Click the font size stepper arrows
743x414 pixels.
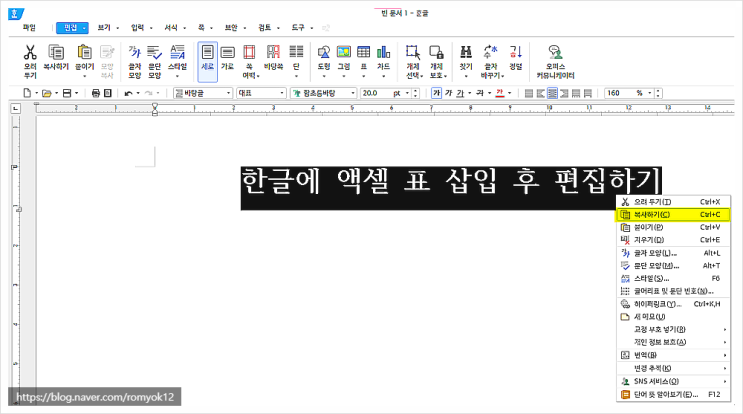[x=416, y=93]
